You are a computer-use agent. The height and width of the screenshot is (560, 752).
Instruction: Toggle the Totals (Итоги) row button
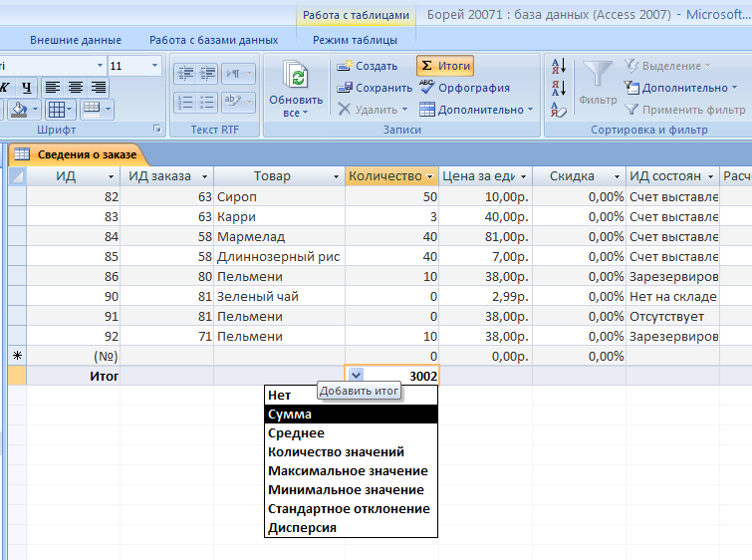tap(444, 66)
